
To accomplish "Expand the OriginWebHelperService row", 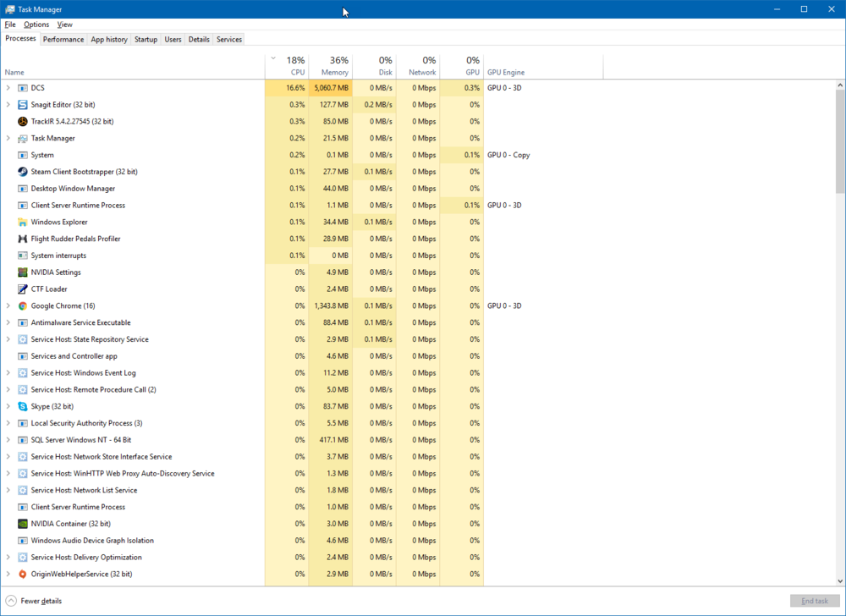I will point(8,574).
